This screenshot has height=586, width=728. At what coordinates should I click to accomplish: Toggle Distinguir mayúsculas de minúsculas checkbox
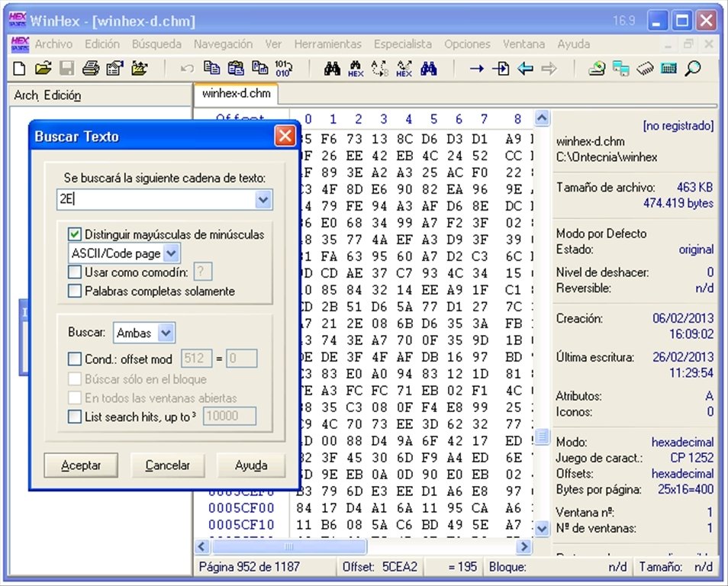click(75, 234)
